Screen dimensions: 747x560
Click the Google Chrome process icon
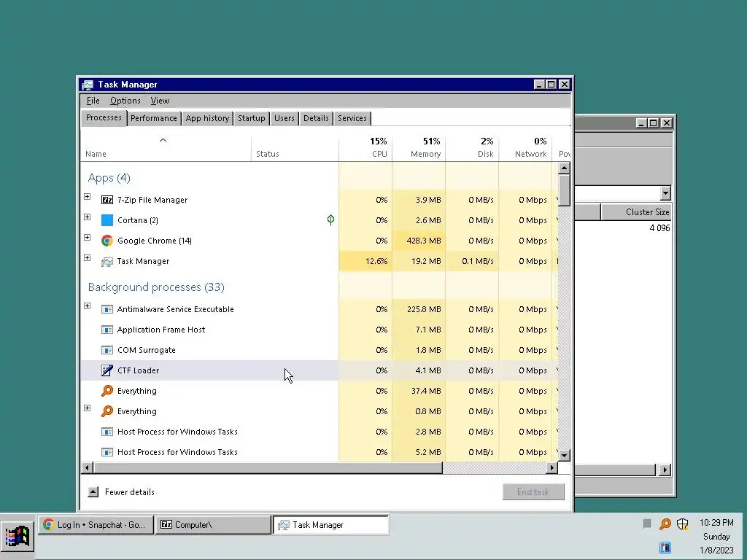click(107, 241)
